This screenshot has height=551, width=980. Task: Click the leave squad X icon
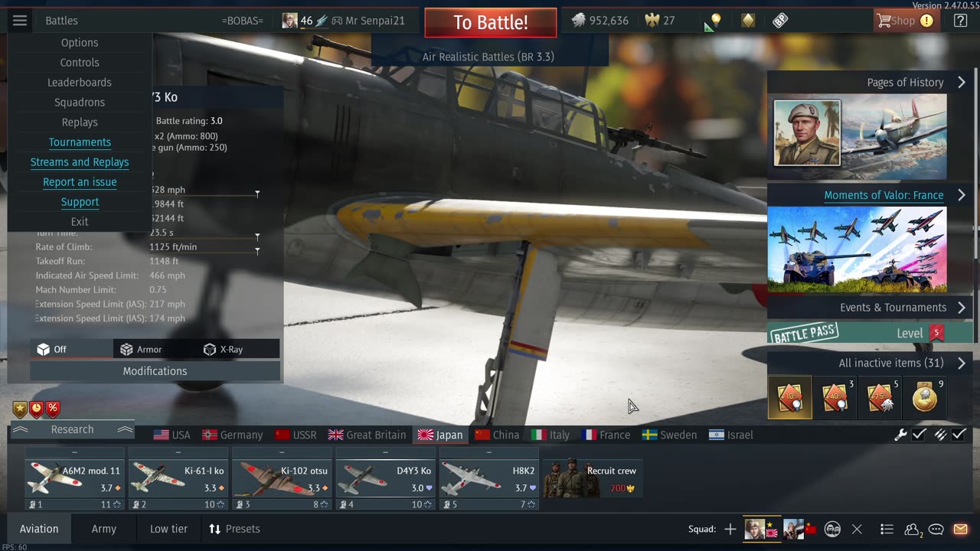coord(857,529)
